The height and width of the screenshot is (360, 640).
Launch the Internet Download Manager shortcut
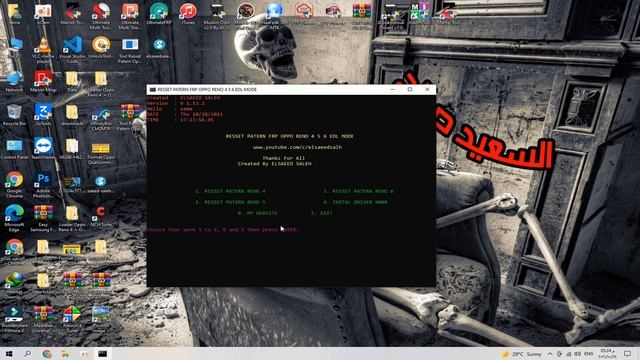(14, 286)
